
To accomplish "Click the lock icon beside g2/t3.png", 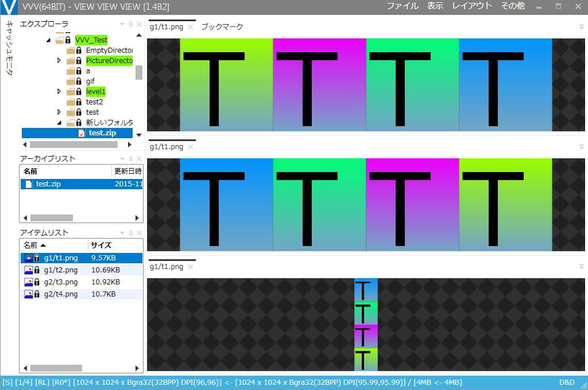I will point(37,282).
